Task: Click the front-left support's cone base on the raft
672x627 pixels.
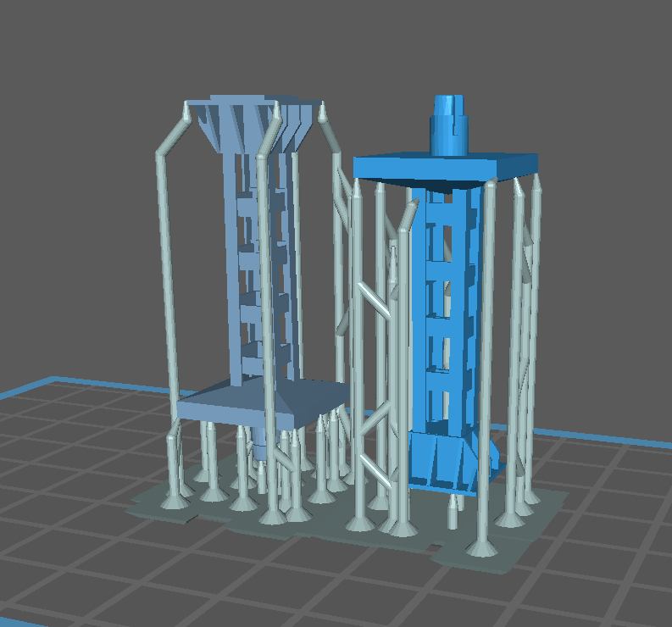Action: [175, 502]
